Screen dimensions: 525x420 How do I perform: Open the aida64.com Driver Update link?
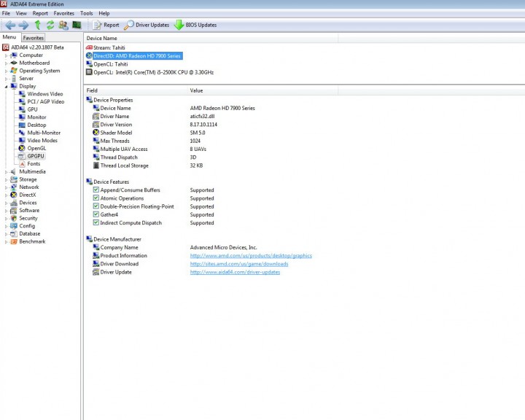[x=235, y=272]
